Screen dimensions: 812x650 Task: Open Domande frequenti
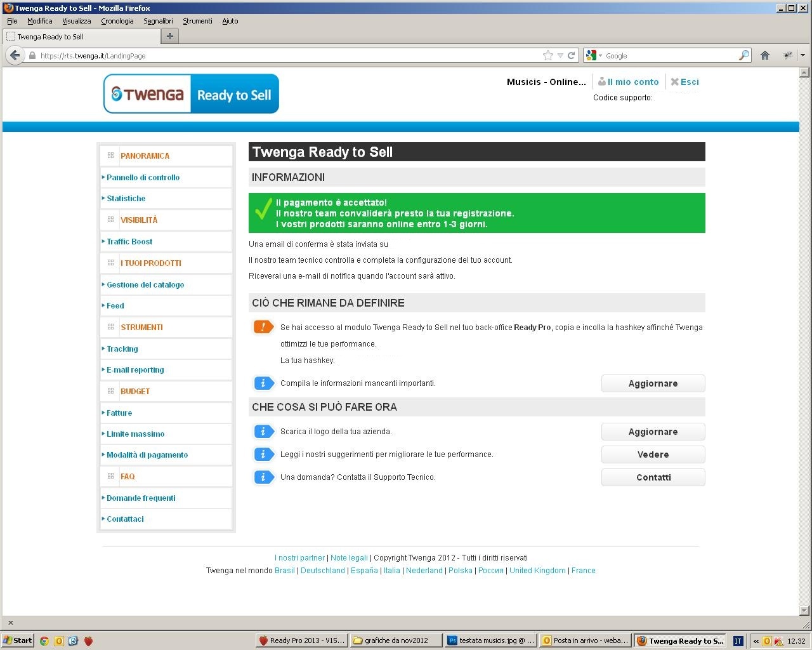(141, 498)
